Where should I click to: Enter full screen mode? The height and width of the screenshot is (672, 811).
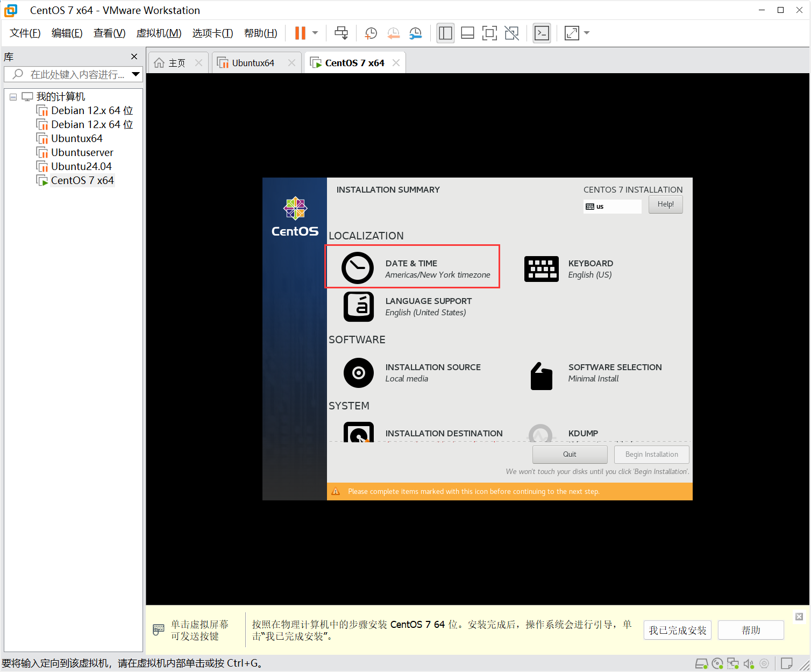point(489,33)
